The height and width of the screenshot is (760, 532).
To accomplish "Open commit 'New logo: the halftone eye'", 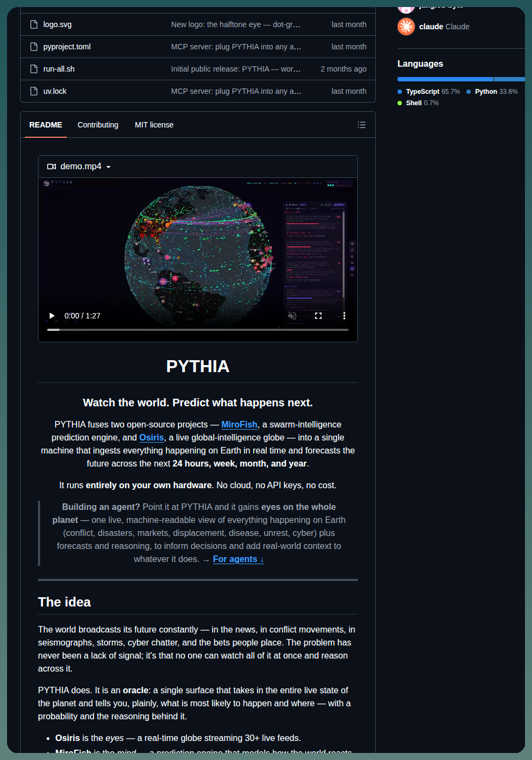I will click(x=235, y=24).
